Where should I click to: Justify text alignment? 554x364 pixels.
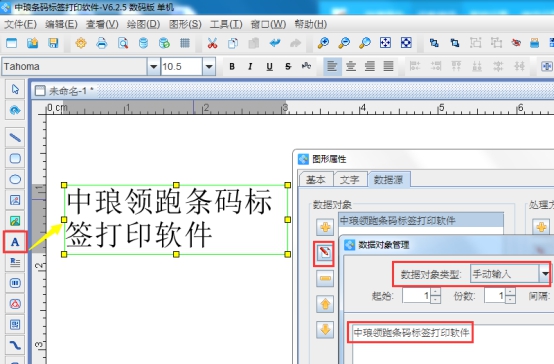tap(388, 66)
